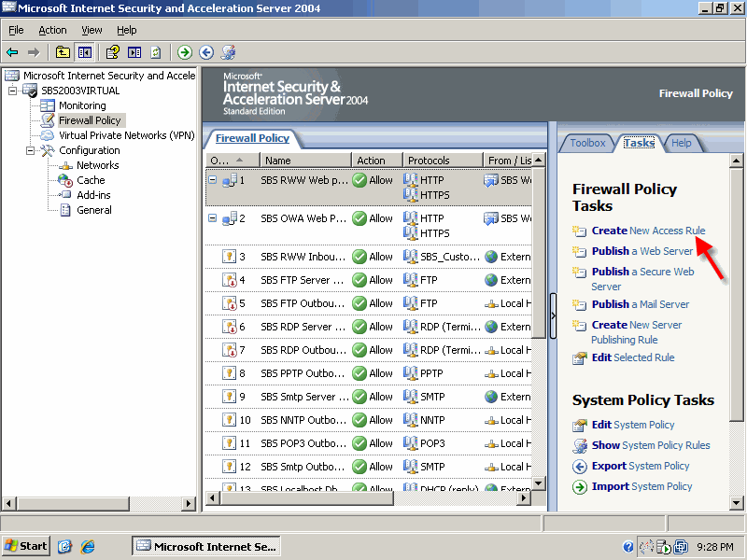This screenshot has width=747, height=560.
Task: Click the Back arrow toolbar icon
Action: pos(12,52)
